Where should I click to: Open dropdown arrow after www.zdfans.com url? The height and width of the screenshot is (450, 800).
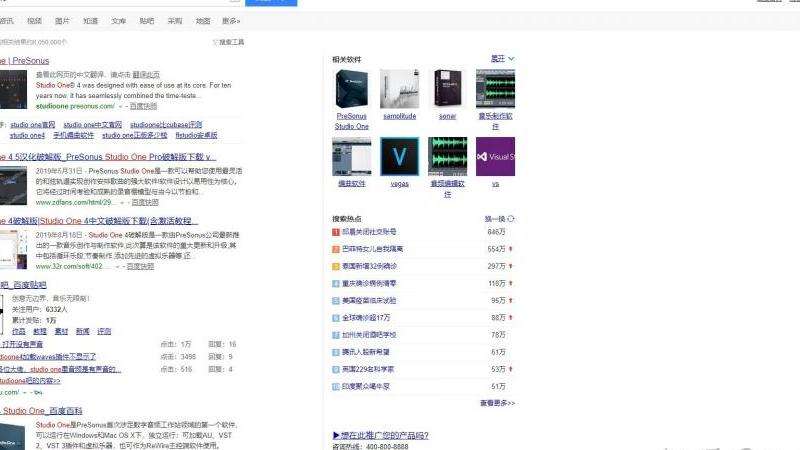[x=122, y=203]
